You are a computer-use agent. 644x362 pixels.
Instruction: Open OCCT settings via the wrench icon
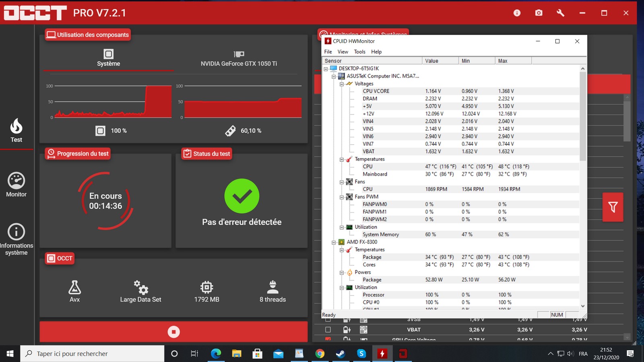[560, 13]
